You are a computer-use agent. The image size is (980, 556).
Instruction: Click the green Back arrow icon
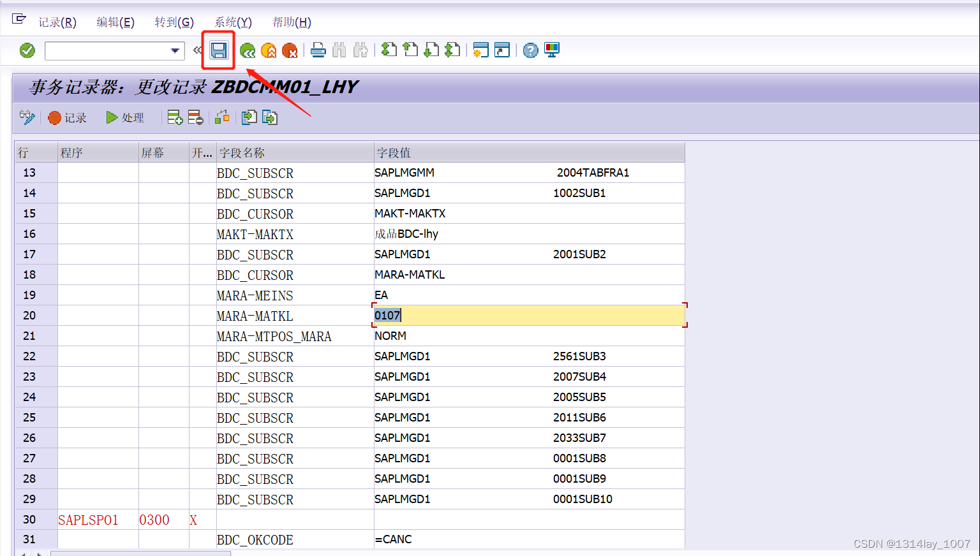tap(248, 50)
